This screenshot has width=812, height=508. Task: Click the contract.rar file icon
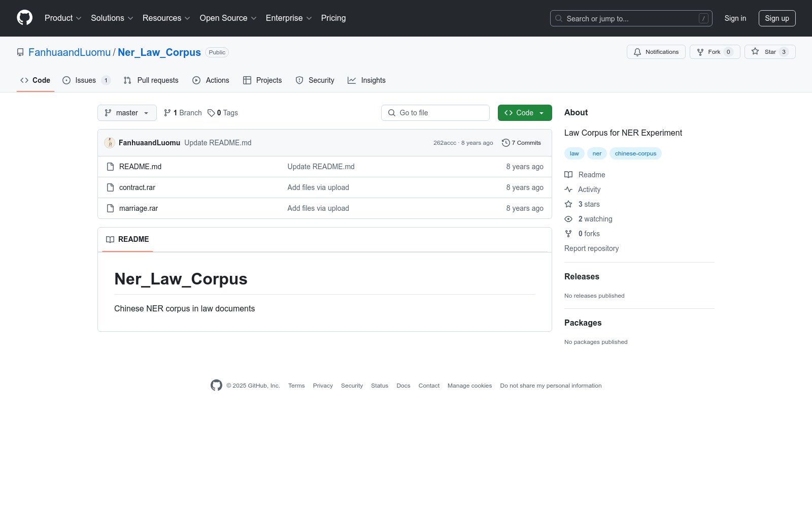tap(110, 187)
